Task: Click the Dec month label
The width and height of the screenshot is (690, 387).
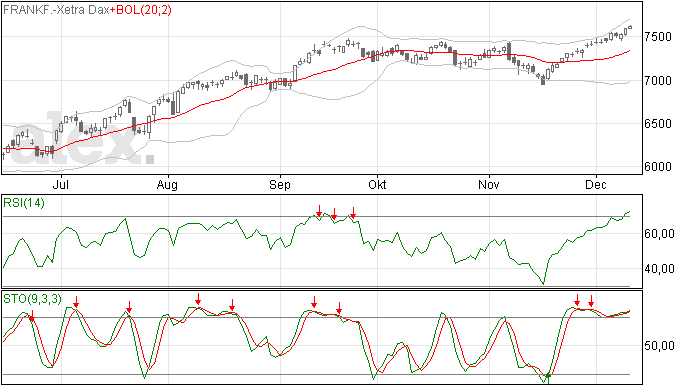Action: point(595,184)
